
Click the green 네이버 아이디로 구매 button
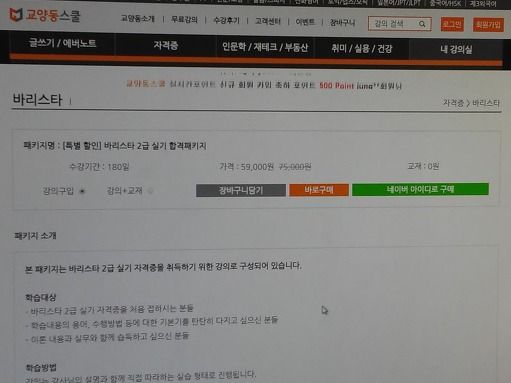pos(420,189)
